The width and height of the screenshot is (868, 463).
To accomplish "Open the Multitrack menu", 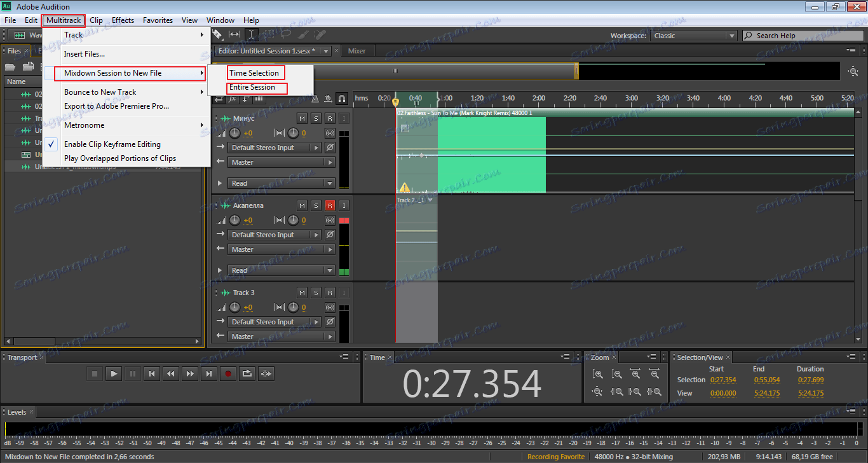I will [64, 20].
